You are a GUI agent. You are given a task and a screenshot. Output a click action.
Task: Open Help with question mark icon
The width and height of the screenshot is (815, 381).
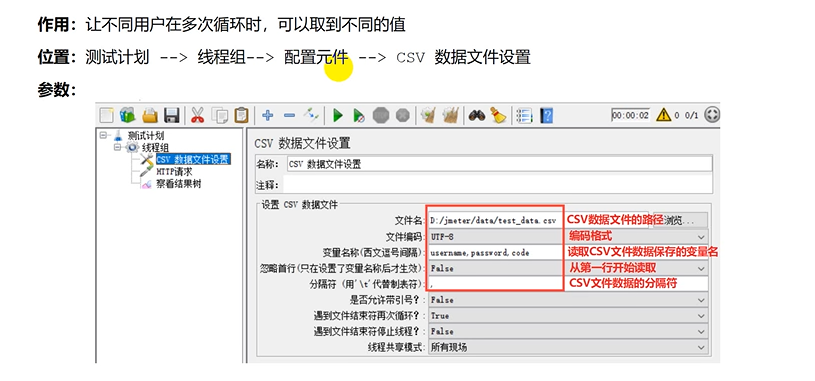pyautogui.click(x=546, y=115)
